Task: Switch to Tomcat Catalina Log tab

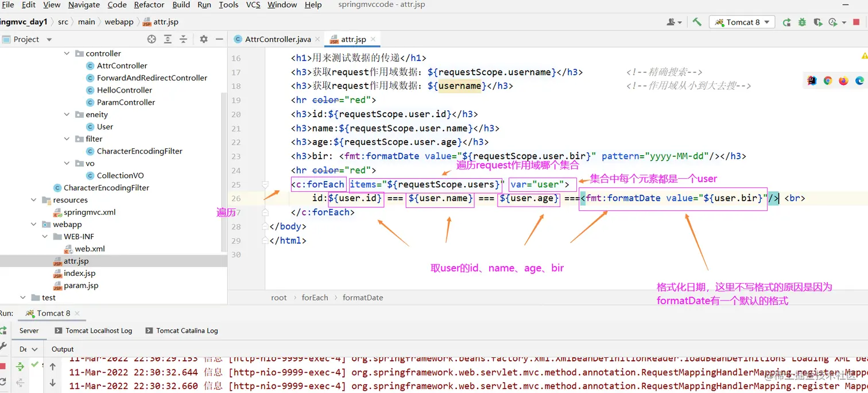Action: point(182,331)
